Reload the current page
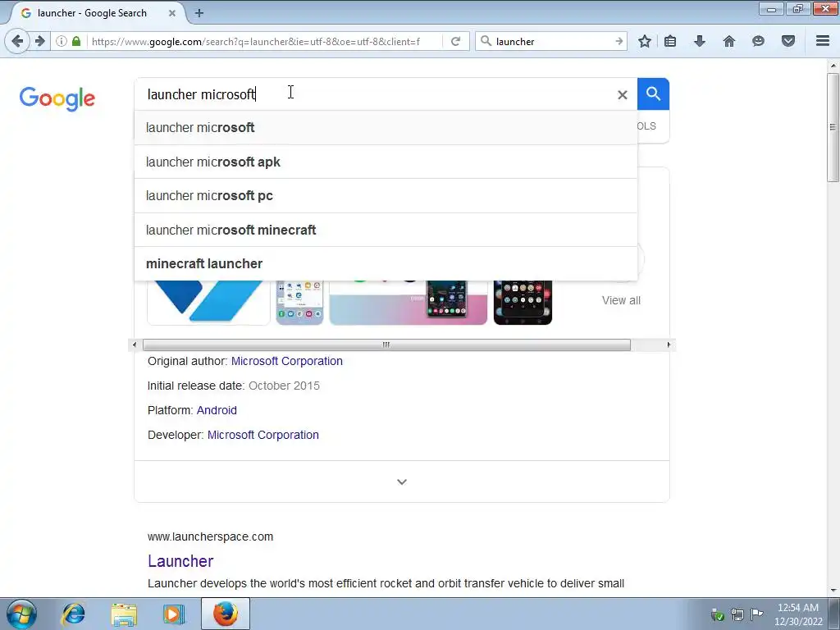 (455, 41)
